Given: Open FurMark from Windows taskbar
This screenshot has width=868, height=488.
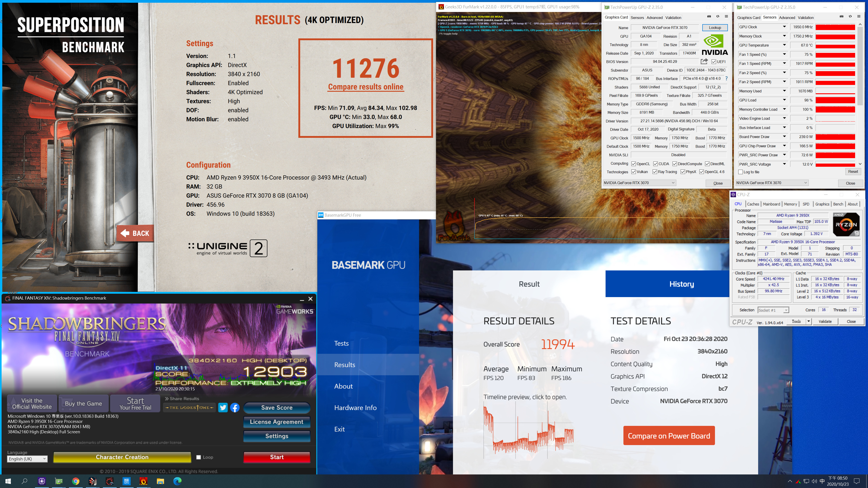Looking at the screenshot, I should (143, 481).
